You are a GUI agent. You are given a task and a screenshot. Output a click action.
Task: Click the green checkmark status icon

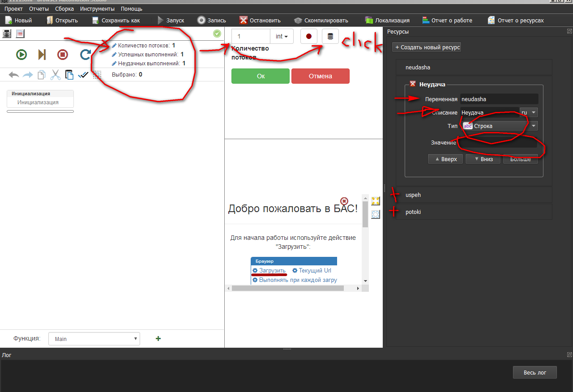tap(217, 34)
